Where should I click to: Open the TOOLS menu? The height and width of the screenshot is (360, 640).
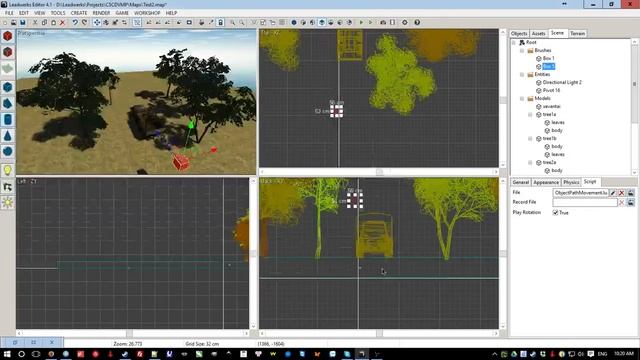click(x=58, y=13)
